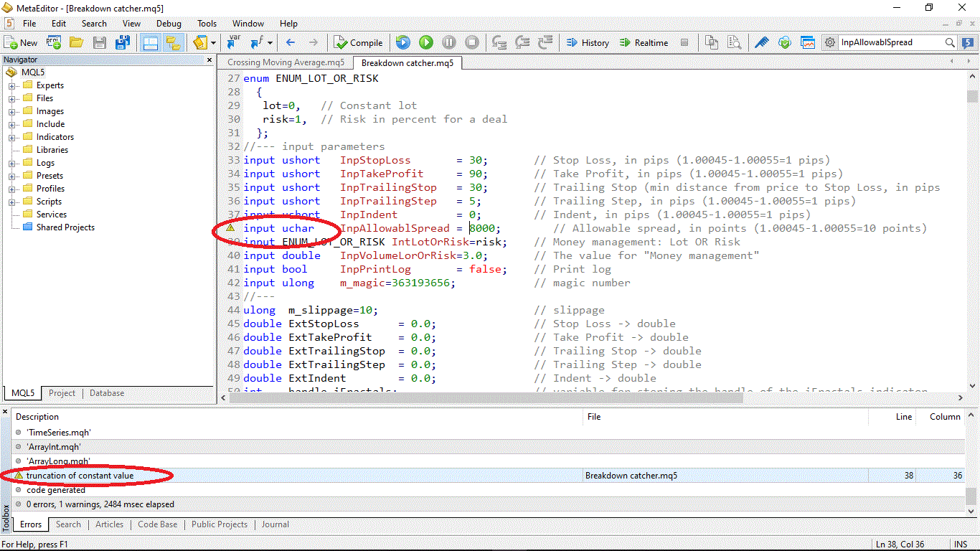The width and height of the screenshot is (980, 551).
Task: Open the Journal tab in Toolbox
Action: tap(275, 524)
